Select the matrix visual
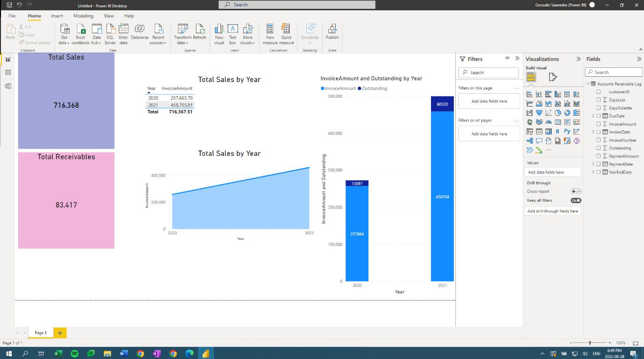 pos(548,131)
